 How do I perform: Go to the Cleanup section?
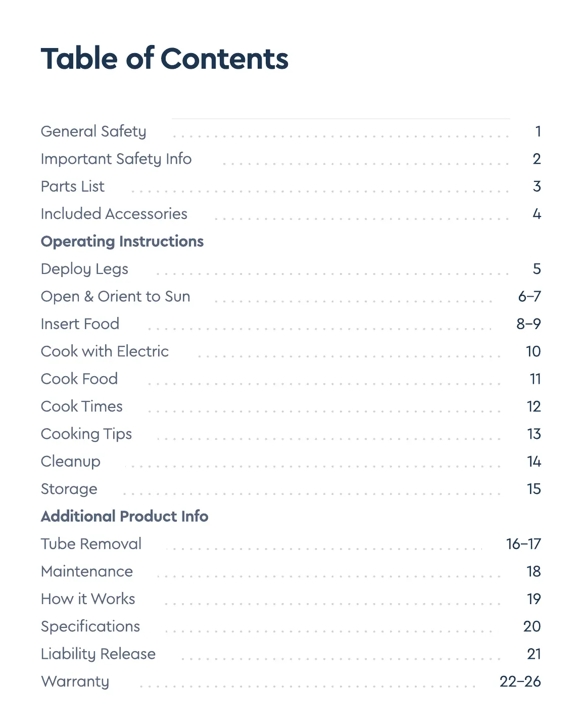[x=71, y=462]
